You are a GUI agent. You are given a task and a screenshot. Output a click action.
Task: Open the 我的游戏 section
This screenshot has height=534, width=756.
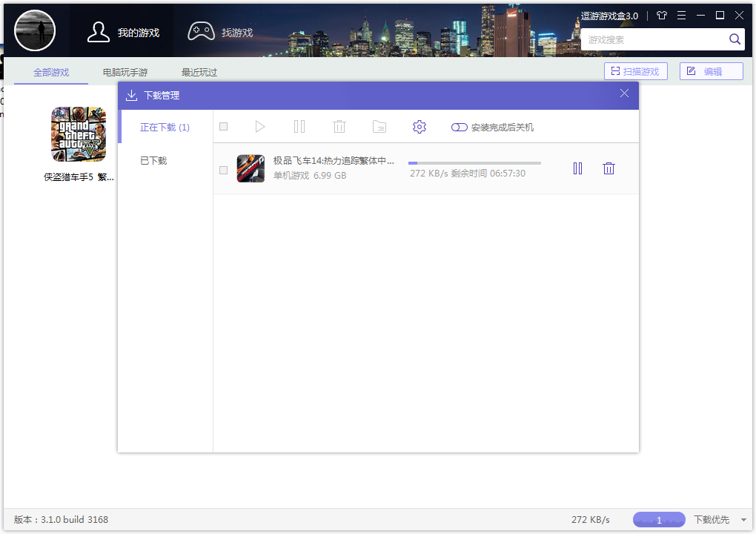pos(123,33)
